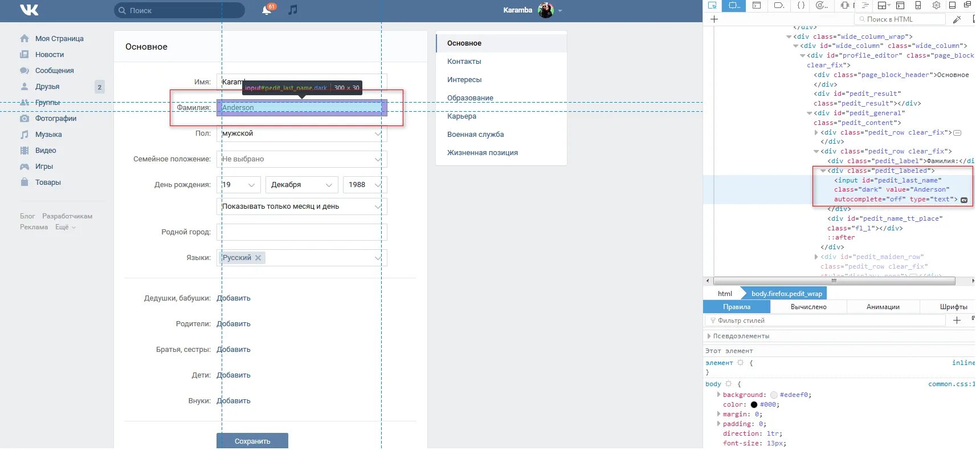Click the Сохранить button
980x450 pixels.
[x=252, y=441]
